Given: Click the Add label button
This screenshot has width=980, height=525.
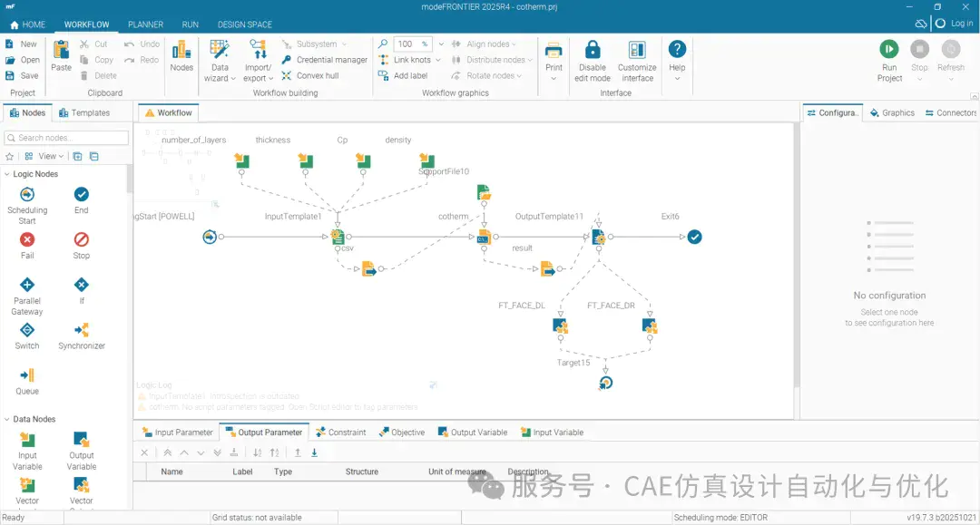Looking at the screenshot, I should coord(403,75).
